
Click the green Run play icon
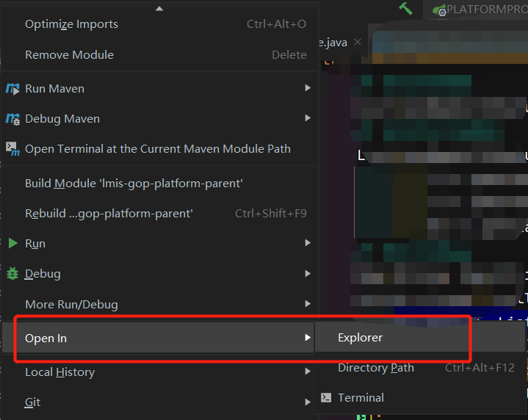pyautogui.click(x=12, y=243)
